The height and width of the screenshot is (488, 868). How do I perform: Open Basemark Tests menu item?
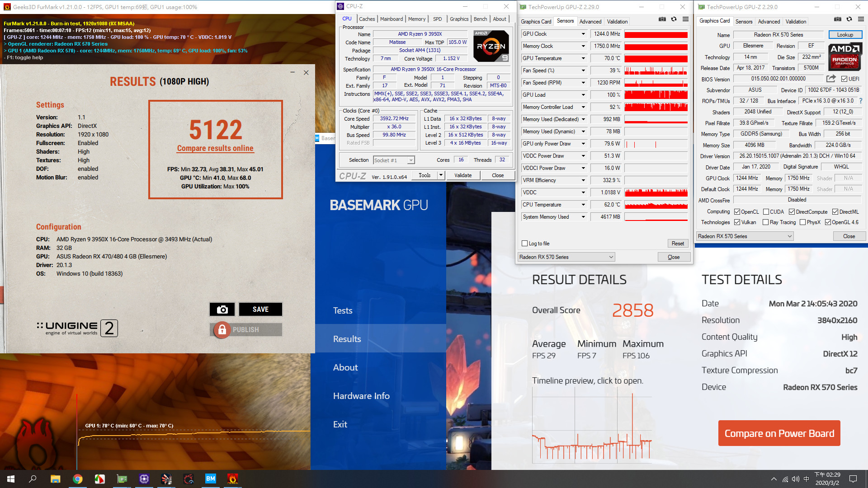click(343, 310)
